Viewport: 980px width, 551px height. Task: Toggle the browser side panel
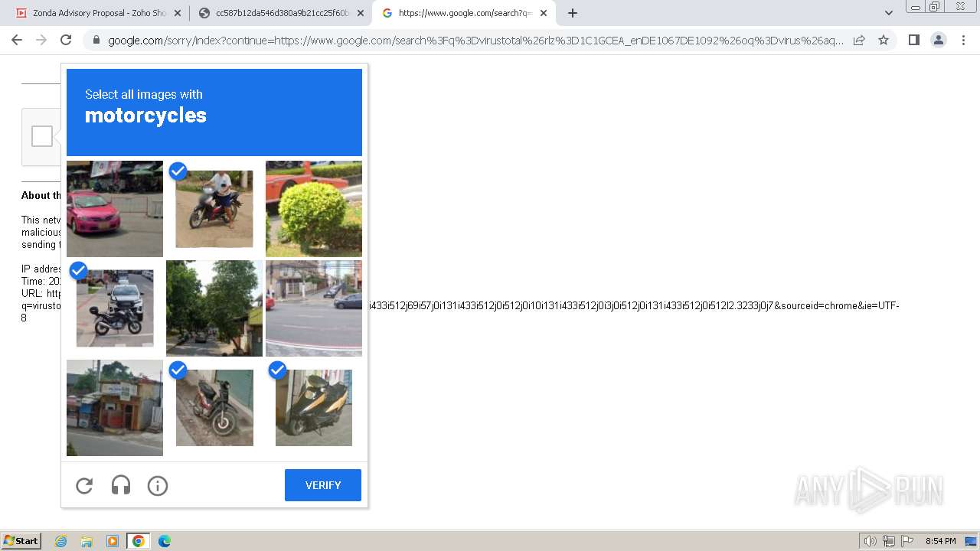click(x=913, y=40)
